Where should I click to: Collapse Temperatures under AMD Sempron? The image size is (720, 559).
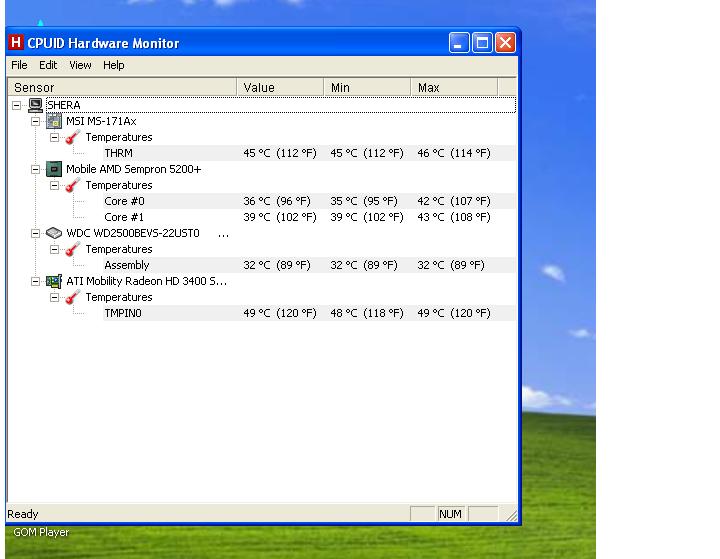pos(54,185)
